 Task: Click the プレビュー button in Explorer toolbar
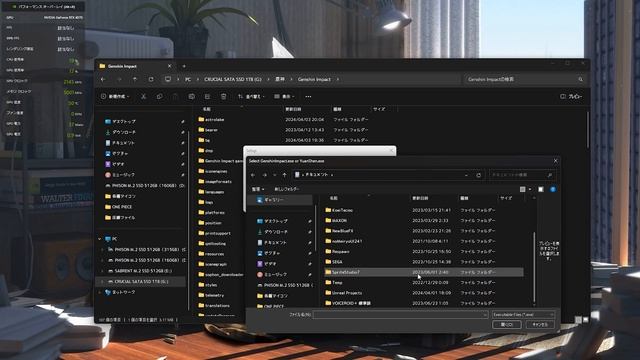(x=571, y=97)
